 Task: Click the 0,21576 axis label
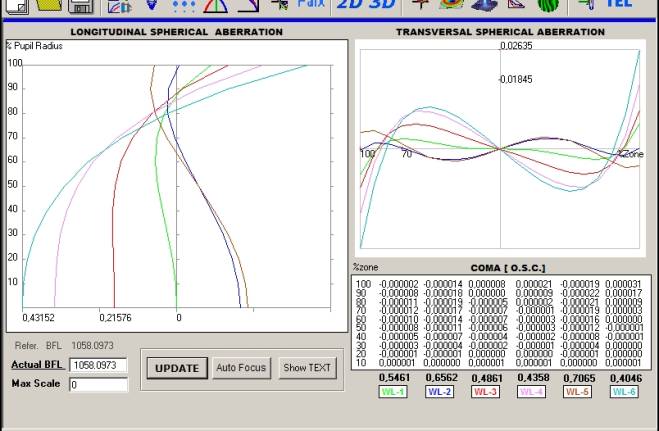coord(115,318)
